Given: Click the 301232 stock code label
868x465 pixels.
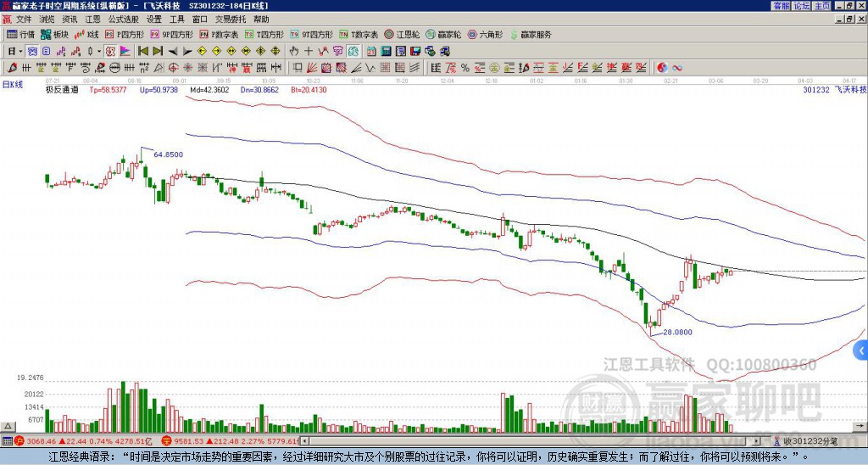Looking at the screenshot, I should (x=816, y=89).
